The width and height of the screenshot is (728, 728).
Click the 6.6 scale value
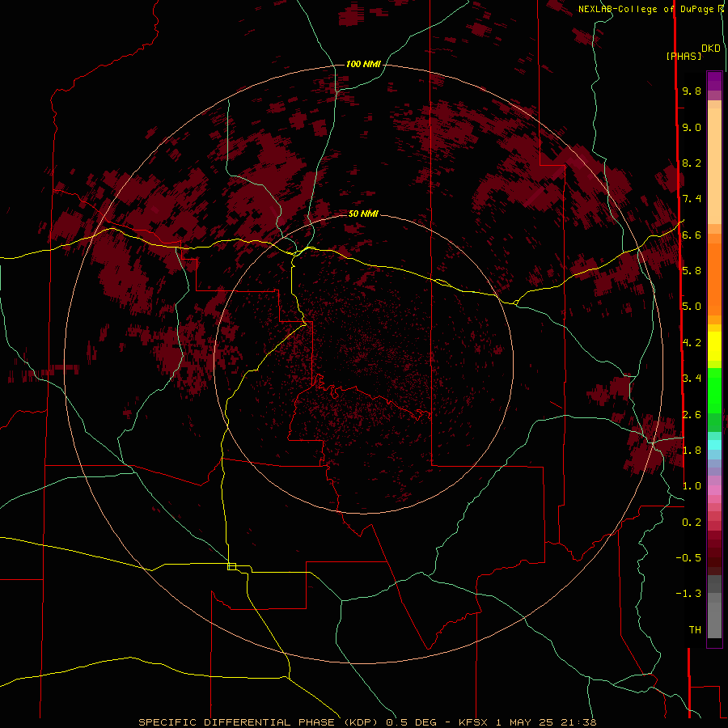tap(692, 235)
